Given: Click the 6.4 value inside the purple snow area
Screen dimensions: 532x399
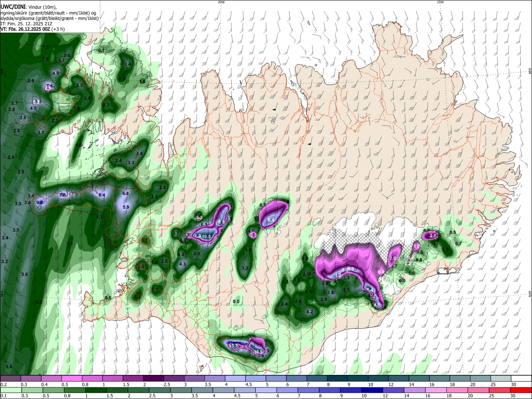Looking at the screenshot, I should tap(271, 220).
